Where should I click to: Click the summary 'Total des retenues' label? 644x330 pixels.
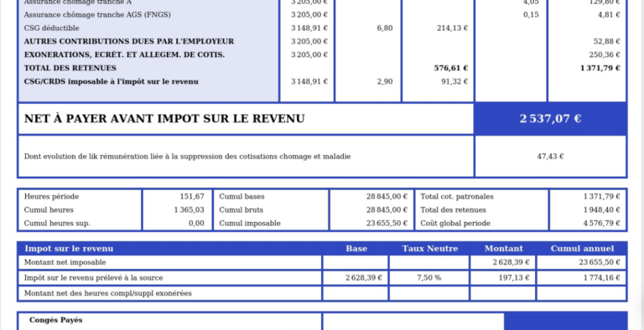[x=453, y=209]
